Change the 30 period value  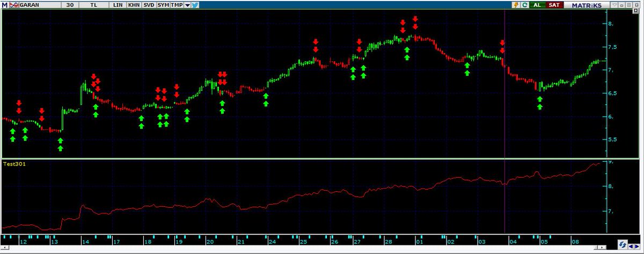[70, 4]
